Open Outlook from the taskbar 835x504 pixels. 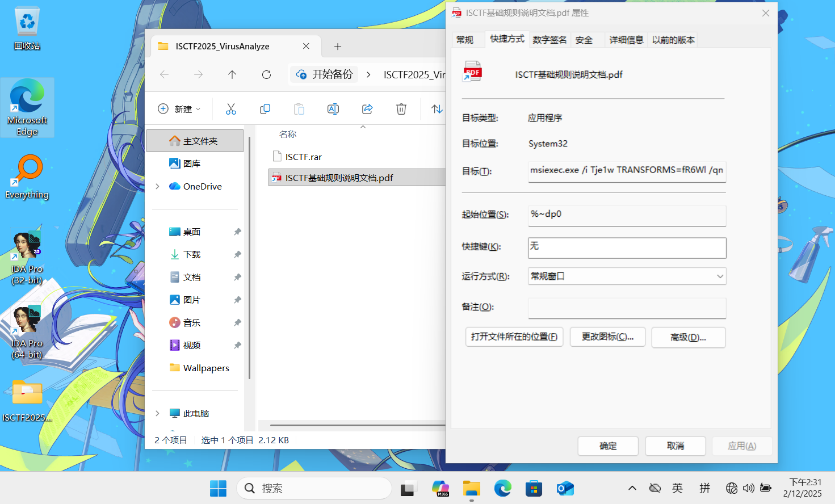click(x=565, y=488)
